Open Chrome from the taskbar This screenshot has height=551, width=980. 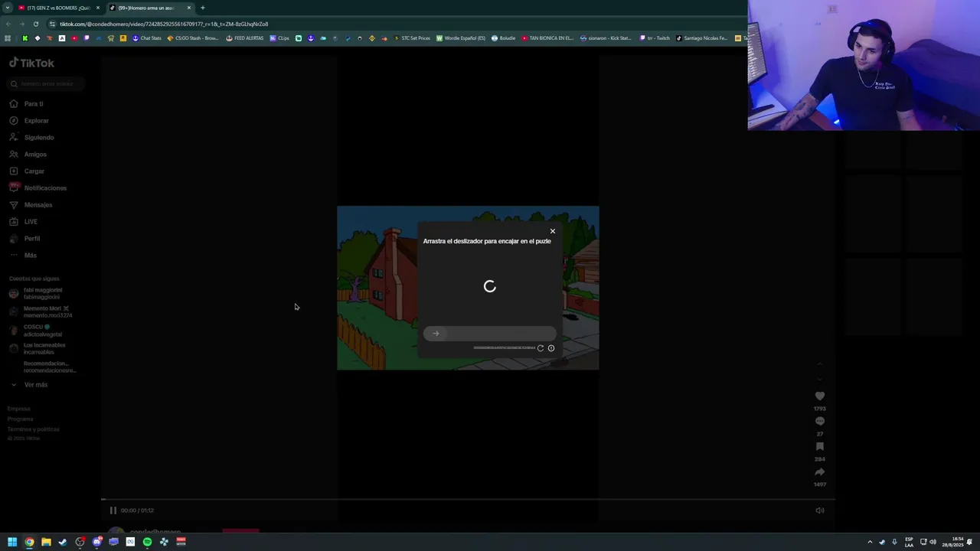pos(29,542)
